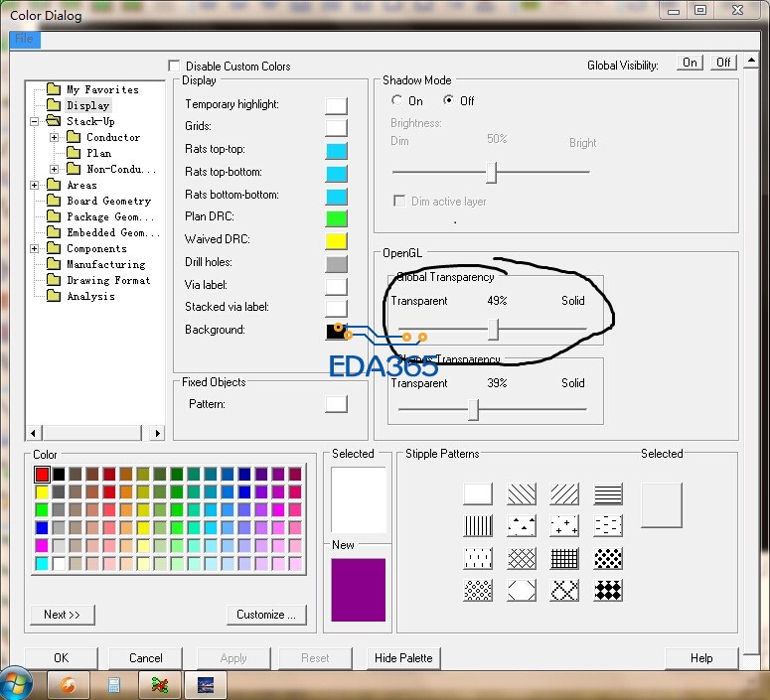Turn Global Visibility On

point(690,63)
